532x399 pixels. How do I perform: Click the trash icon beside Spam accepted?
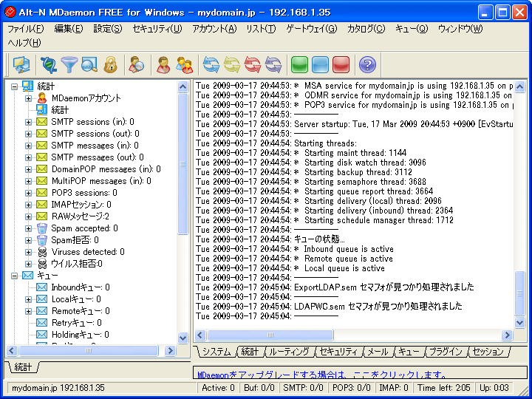tap(41, 228)
